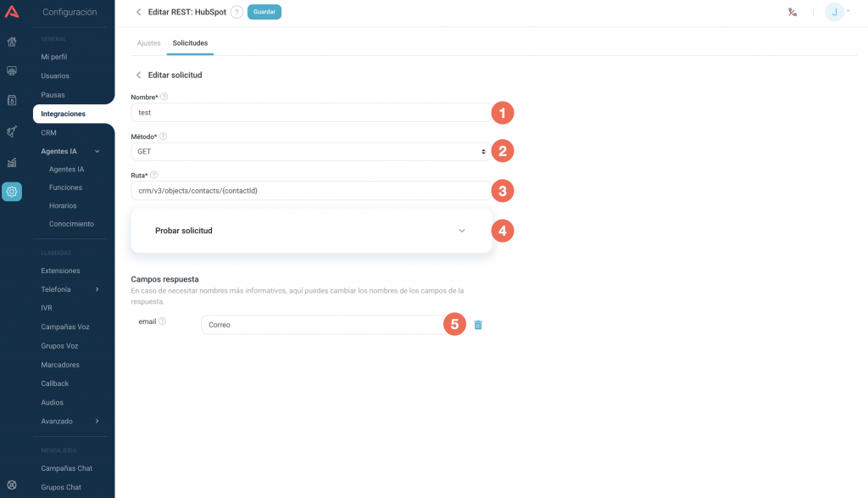Open CRM in the sidebar

[x=48, y=132]
